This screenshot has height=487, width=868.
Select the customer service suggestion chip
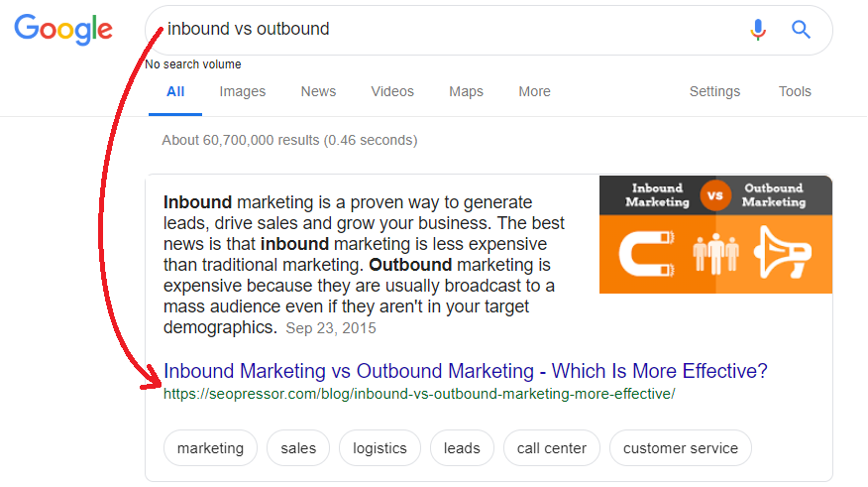(x=681, y=447)
